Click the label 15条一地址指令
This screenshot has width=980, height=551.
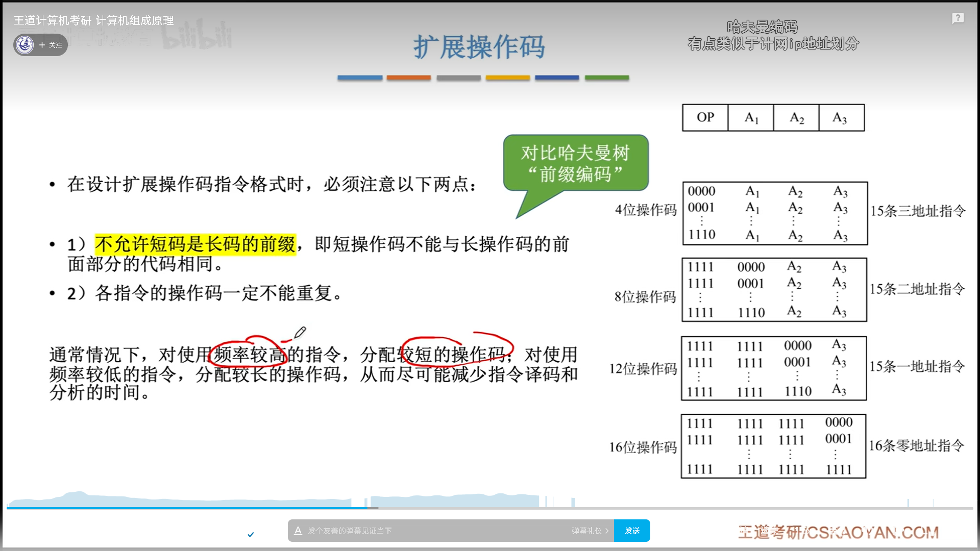(917, 366)
